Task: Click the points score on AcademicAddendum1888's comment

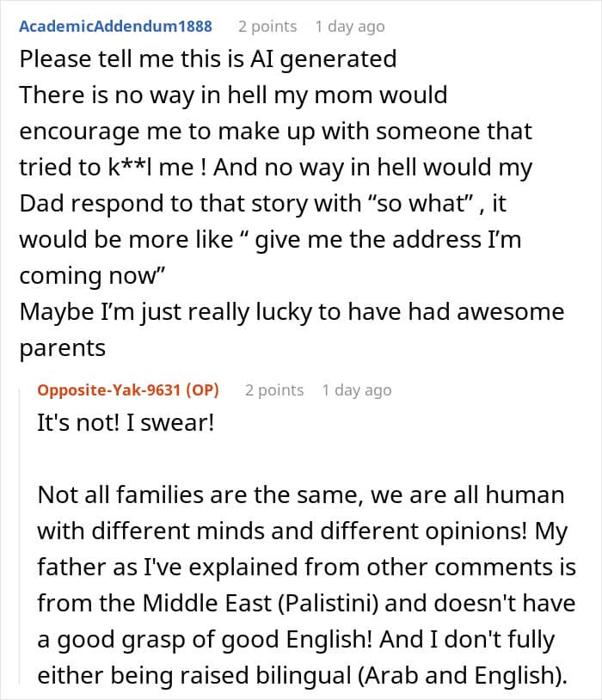Action: [267, 27]
